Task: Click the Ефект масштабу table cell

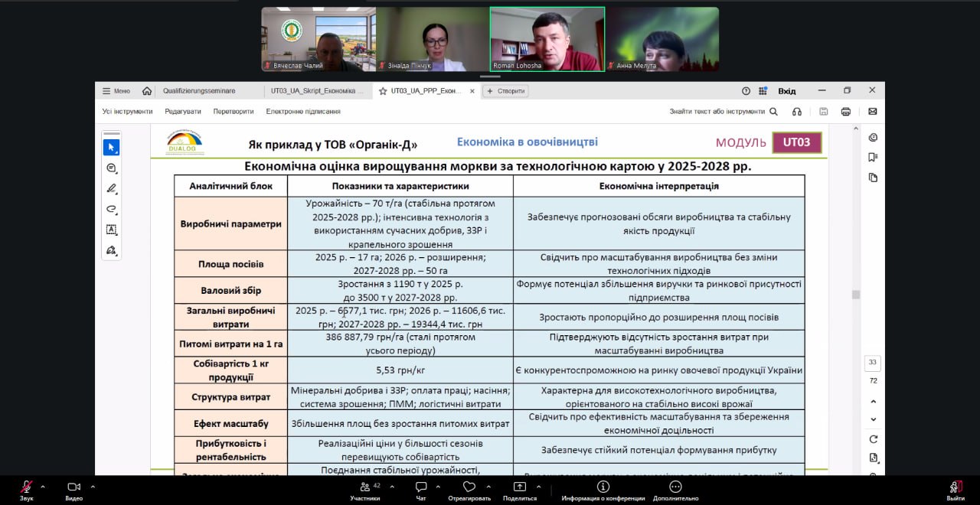Action: point(231,423)
